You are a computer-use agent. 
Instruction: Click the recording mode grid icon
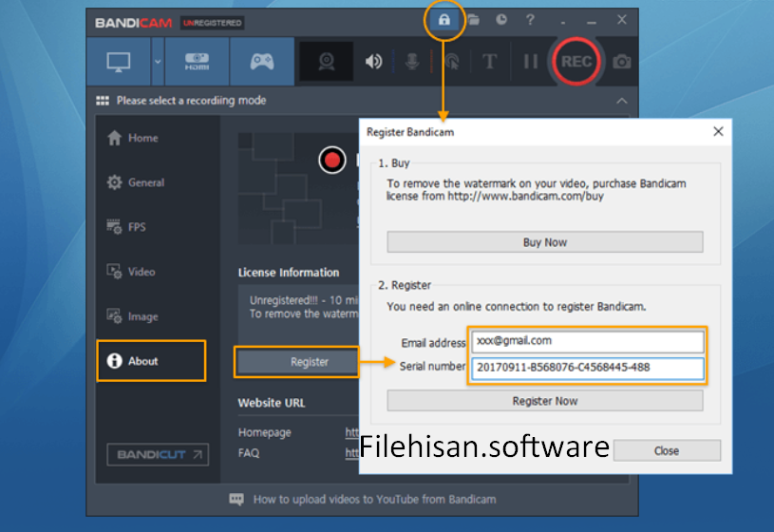tap(103, 101)
